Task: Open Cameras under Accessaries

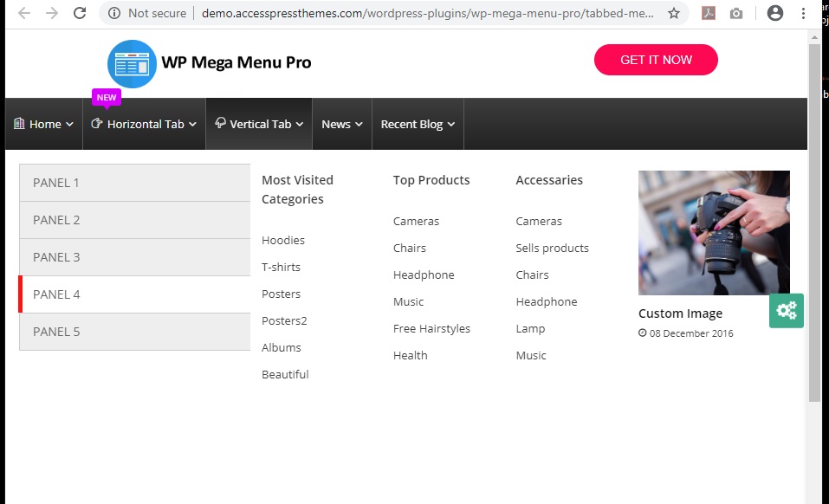Action: tap(539, 222)
